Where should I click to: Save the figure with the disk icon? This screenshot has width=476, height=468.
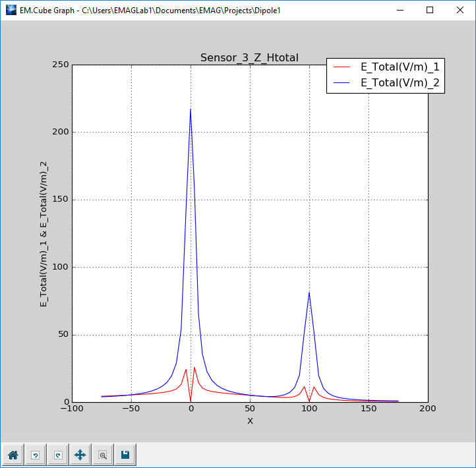[125, 455]
